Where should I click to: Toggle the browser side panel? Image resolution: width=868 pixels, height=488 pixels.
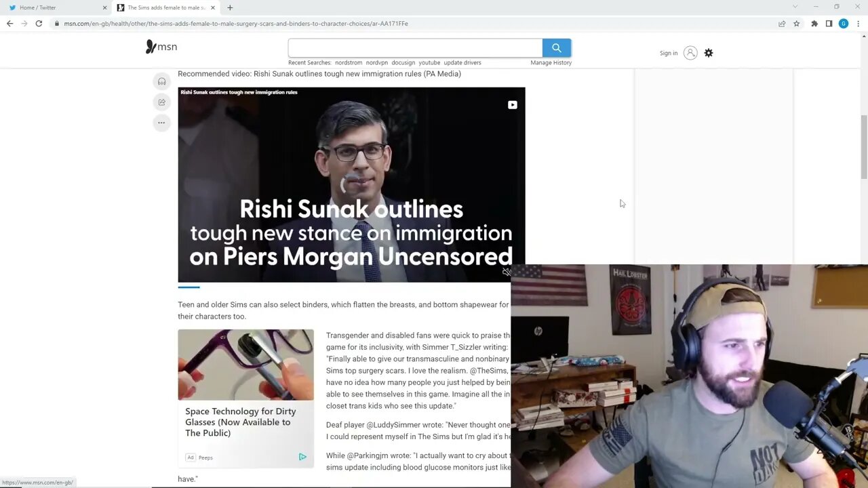point(829,23)
